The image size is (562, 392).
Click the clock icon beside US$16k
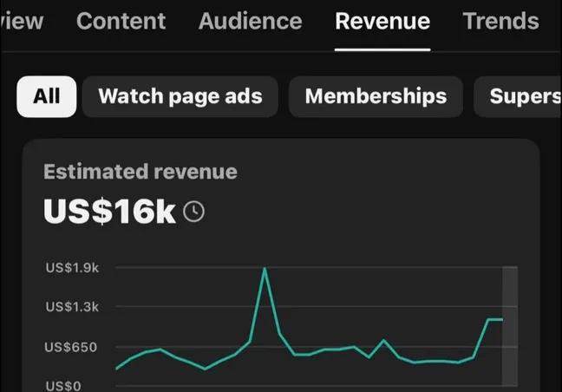195,212
